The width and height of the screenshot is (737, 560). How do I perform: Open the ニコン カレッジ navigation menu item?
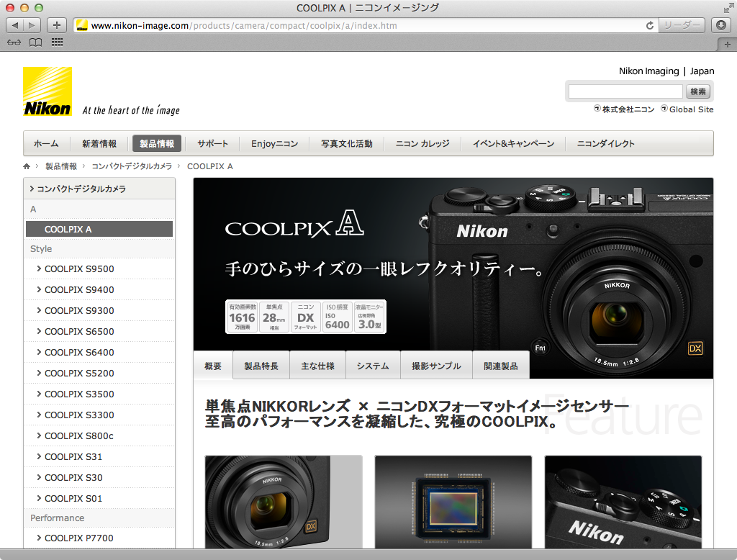click(x=422, y=143)
